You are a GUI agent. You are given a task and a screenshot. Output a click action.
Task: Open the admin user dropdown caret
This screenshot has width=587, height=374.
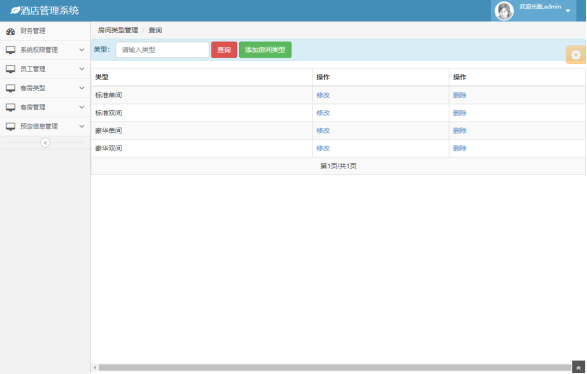[x=568, y=11]
